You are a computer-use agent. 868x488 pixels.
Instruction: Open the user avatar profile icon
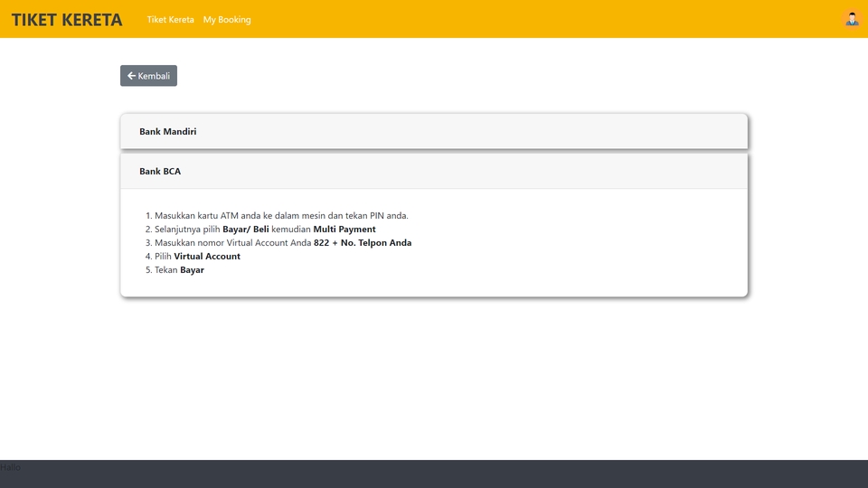click(852, 19)
